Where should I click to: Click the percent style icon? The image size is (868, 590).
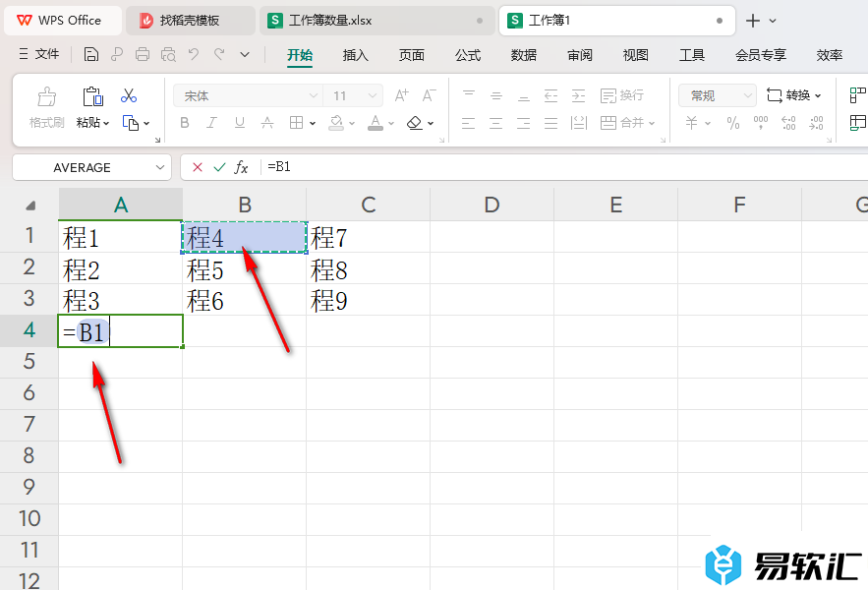733,123
